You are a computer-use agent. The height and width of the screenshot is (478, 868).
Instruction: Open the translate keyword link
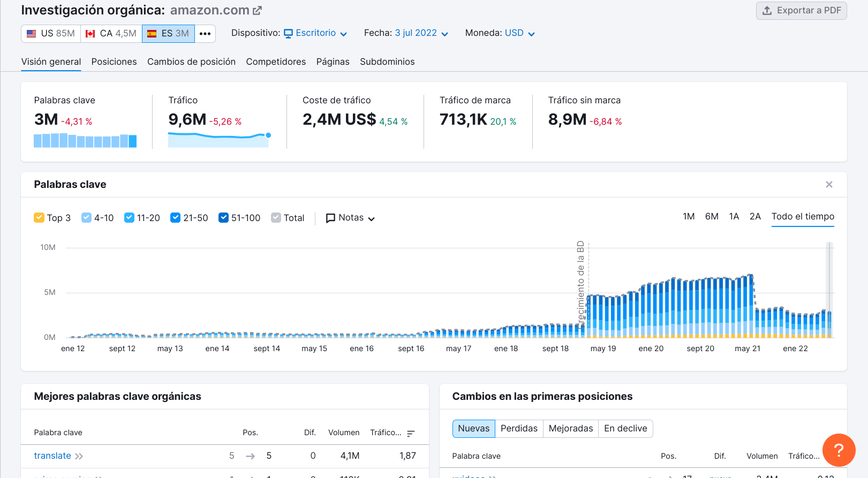click(x=52, y=456)
